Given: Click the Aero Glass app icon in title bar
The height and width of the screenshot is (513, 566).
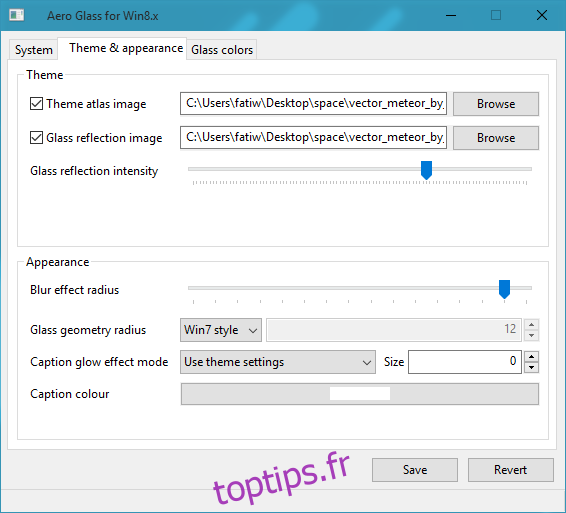Looking at the screenshot, I should click(17, 15).
